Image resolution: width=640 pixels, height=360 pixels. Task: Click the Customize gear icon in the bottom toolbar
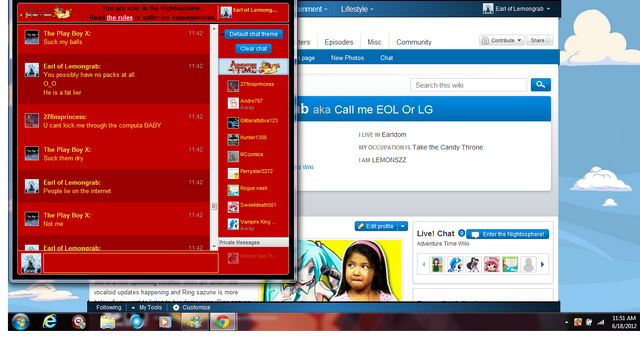tap(176, 307)
